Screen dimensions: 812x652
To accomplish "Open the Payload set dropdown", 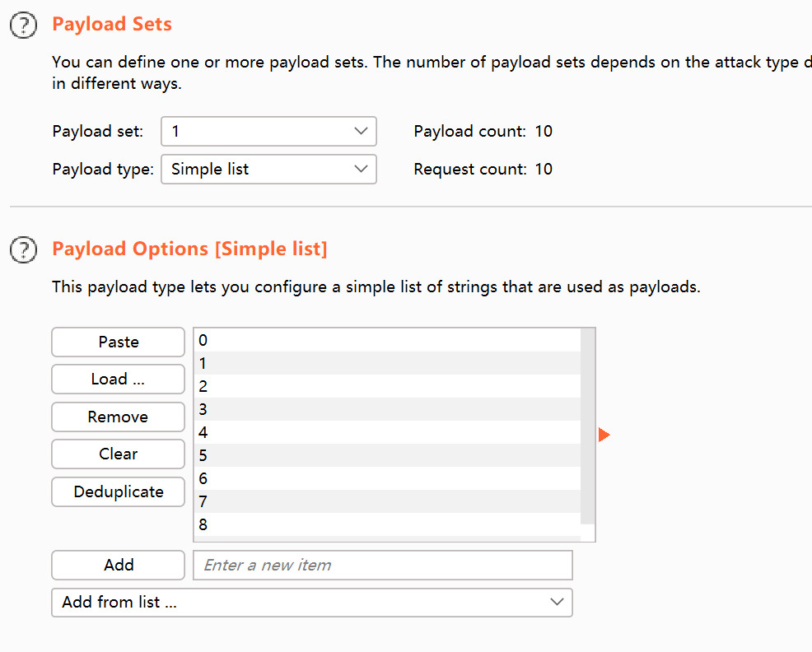I will [x=268, y=132].
